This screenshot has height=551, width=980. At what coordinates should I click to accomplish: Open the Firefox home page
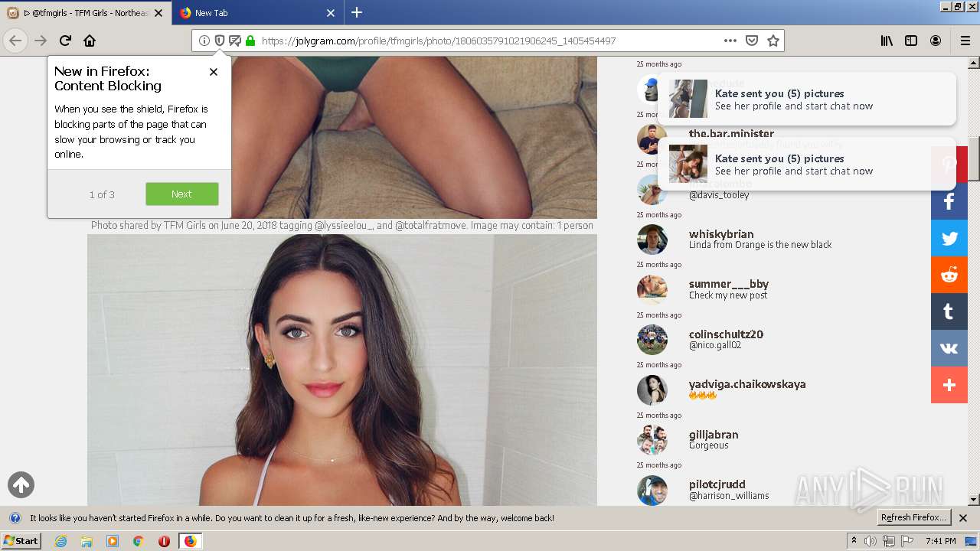[90, 41]
